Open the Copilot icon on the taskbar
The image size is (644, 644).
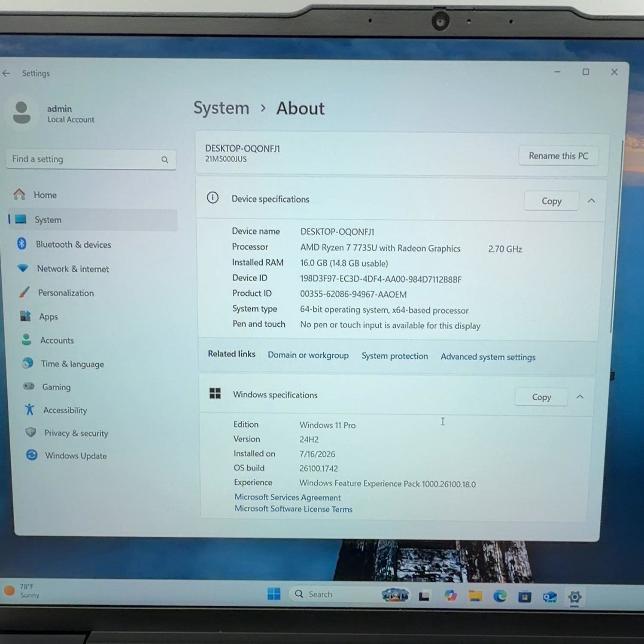(x=450, y=595)
